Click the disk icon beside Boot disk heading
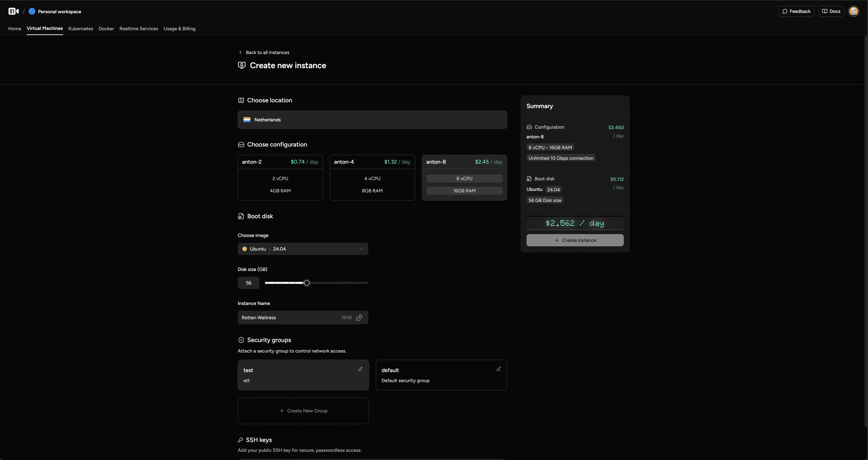 tap(241, 216)
